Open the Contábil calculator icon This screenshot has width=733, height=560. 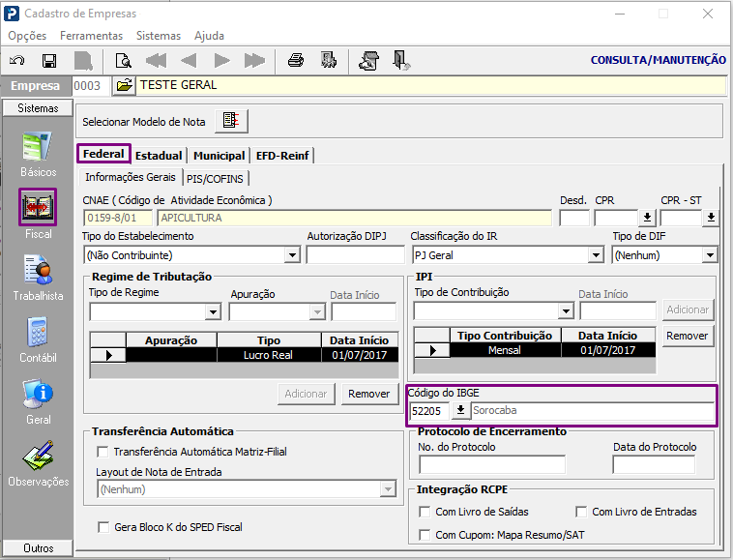click(38, 332)
